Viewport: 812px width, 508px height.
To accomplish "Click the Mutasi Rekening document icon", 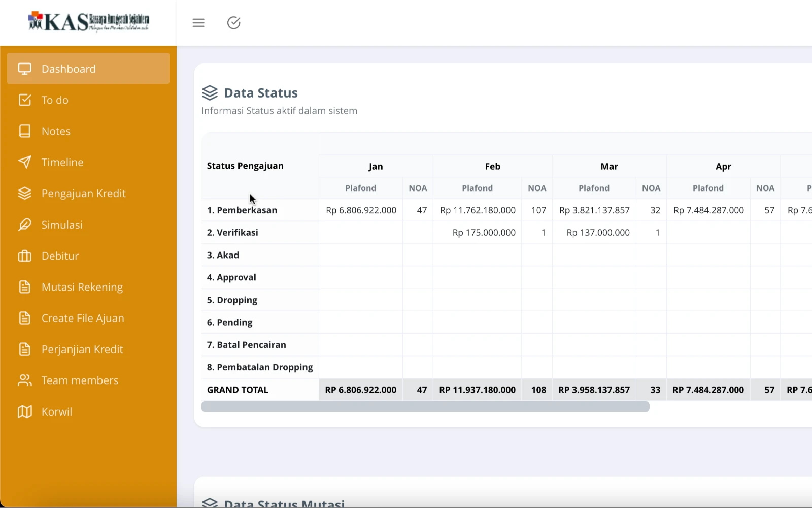I will tap(25, 287).
